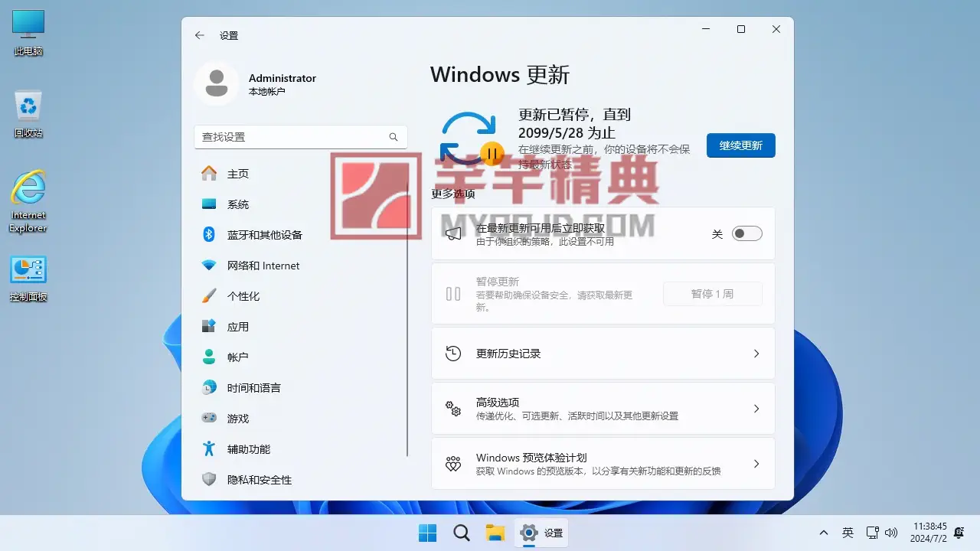Click the blue Resume updates button

[x=740, y=145]
